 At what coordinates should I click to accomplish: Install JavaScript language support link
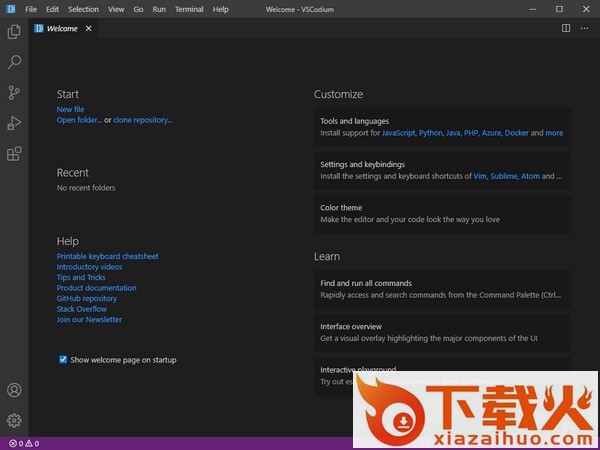[x=398, y=133]
